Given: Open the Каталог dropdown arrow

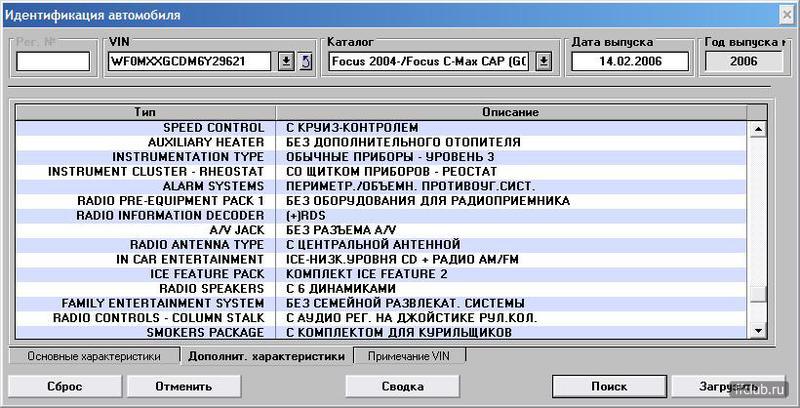Looking at the screenshot, I should (x=544, y=62).
